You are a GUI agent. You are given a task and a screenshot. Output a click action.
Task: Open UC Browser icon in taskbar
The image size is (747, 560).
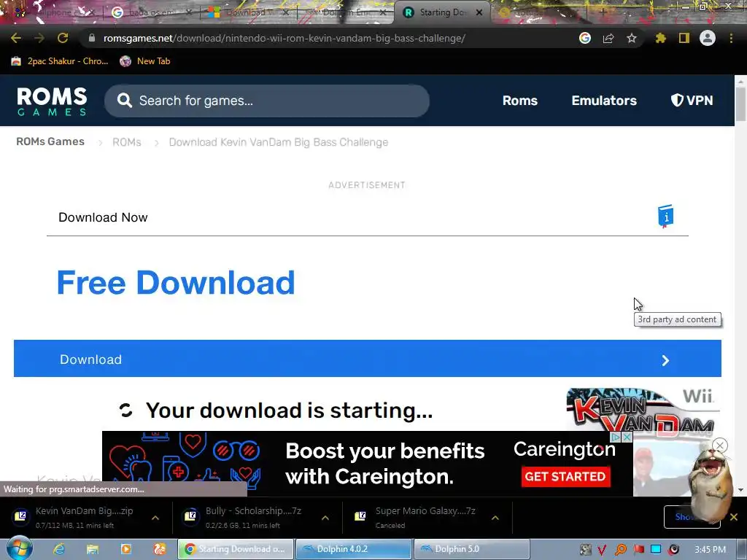click(159, 549)
